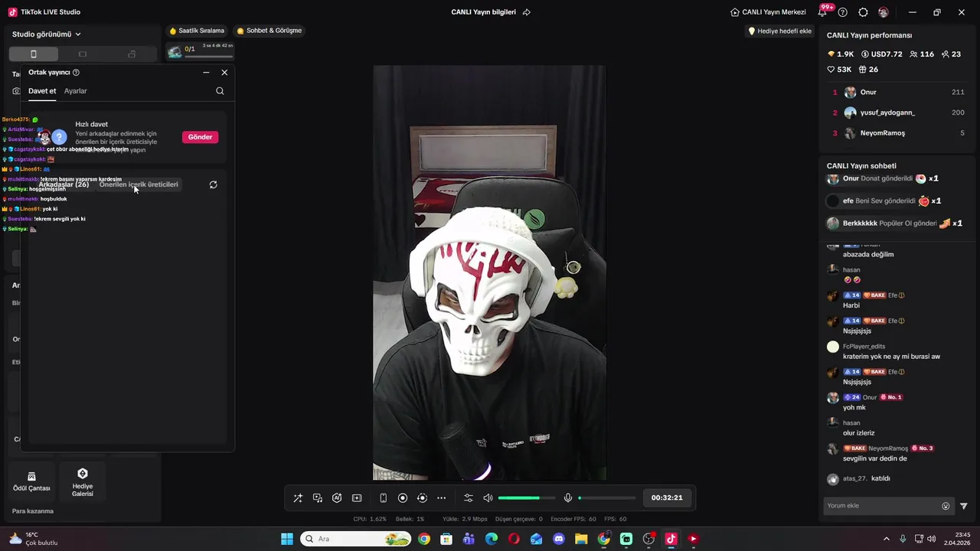The width and height of the screenshot is (980, 551).
Task: Select the Arkadaşlar (26) filter
Action: click(64, 184)
